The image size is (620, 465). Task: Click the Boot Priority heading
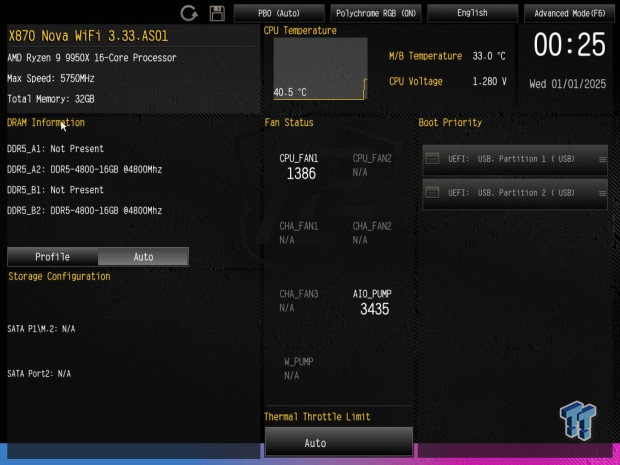click(x=450, y=123)
